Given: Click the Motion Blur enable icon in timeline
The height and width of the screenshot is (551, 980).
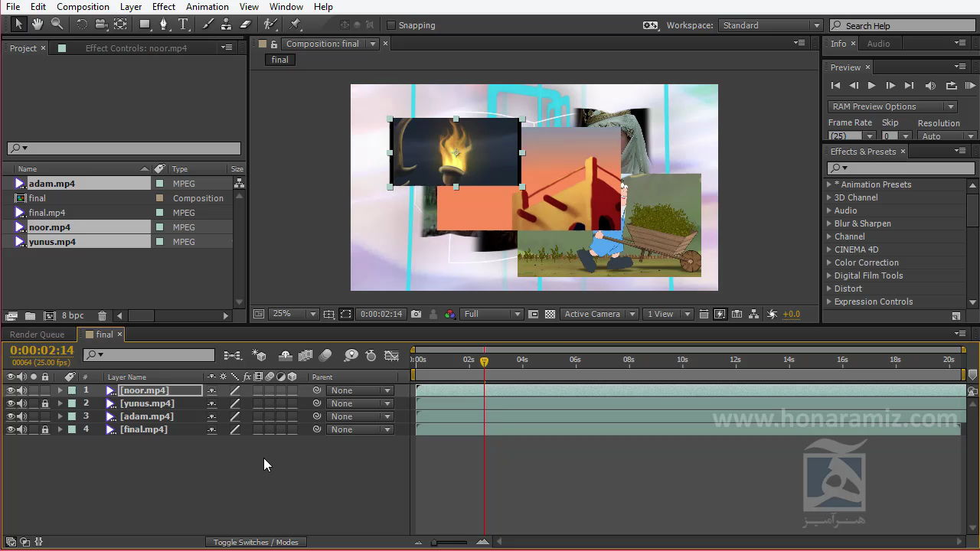Looking at the screenshot, I should (325, 356).
